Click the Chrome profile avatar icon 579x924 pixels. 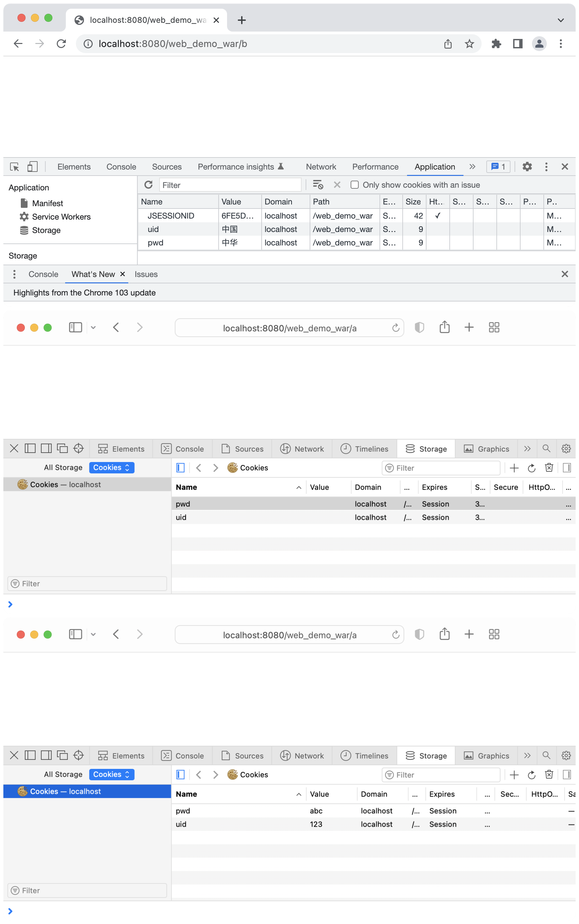[539, 44]
